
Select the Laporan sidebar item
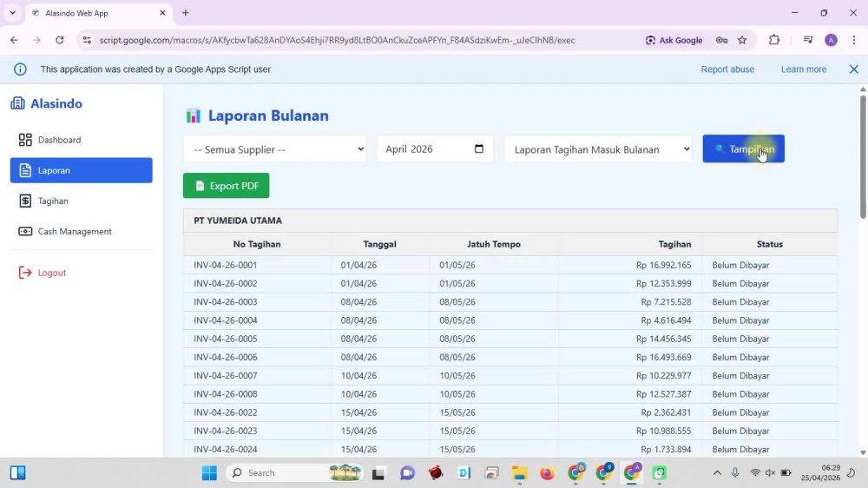point(81,170)
